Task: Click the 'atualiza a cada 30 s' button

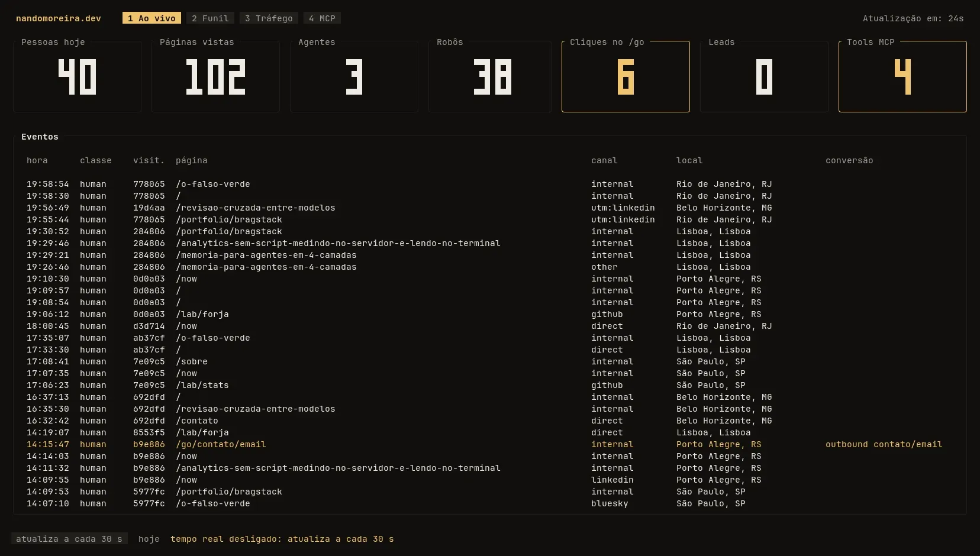Action: (x=69, y=539)
